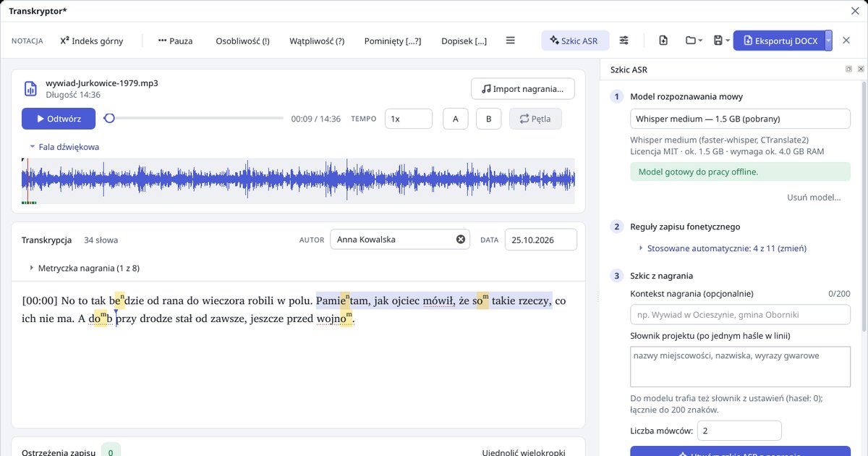Image resolution: width=868 pixels, height=456 pixels.
Task: Expand Stosowane automatycznie: 4 z 11 (zmień)
Action: click(x=723, y=248)
